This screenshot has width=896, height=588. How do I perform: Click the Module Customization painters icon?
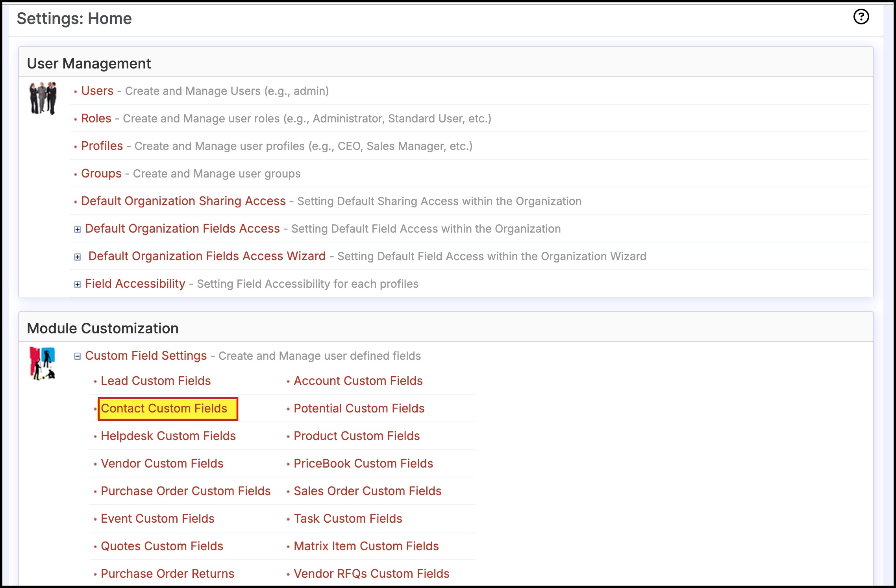42,363
